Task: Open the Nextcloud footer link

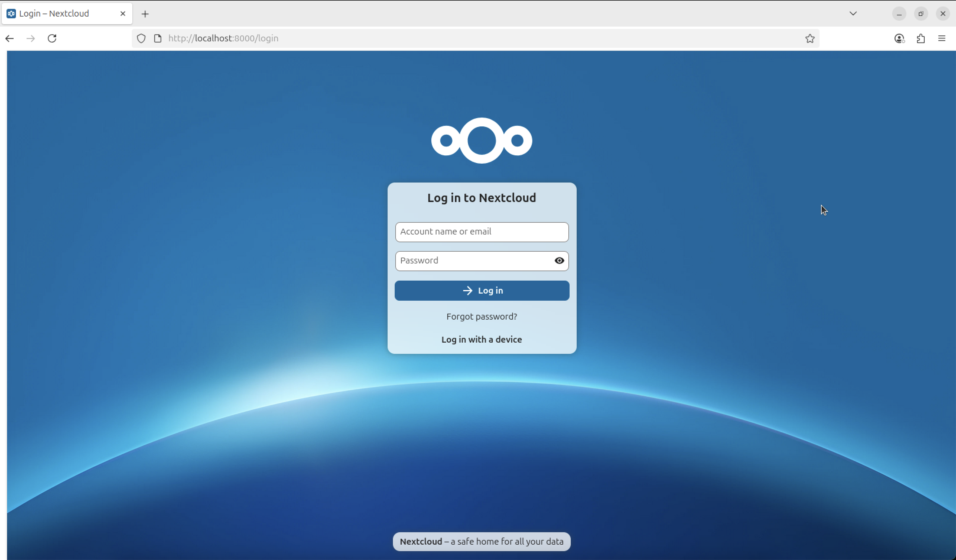Action: click(x=421, y=541)
